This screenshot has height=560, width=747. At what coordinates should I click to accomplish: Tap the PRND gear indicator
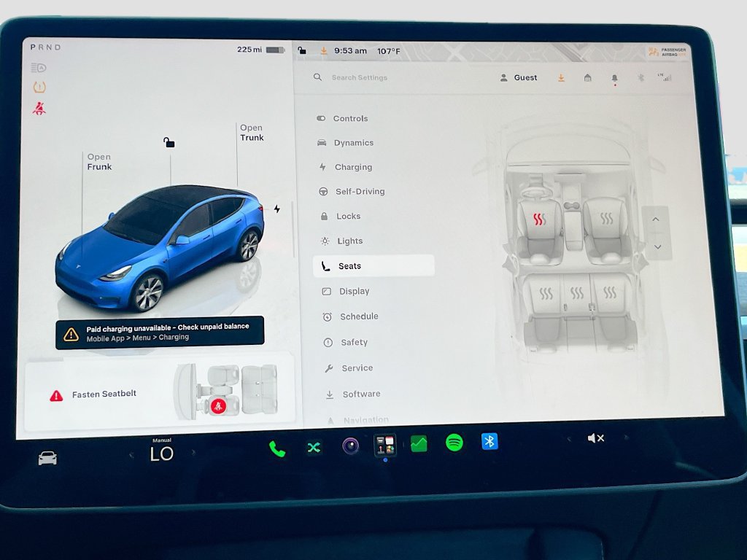click(x=46, y=47)
